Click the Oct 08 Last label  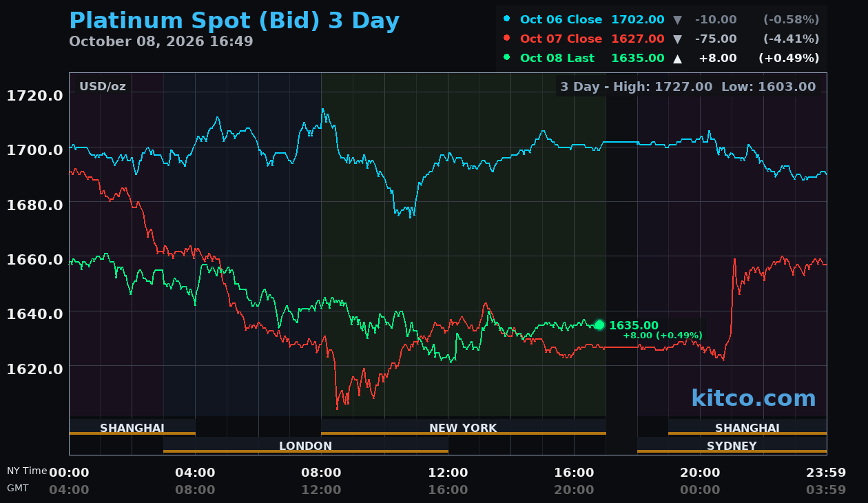point(557,58)
